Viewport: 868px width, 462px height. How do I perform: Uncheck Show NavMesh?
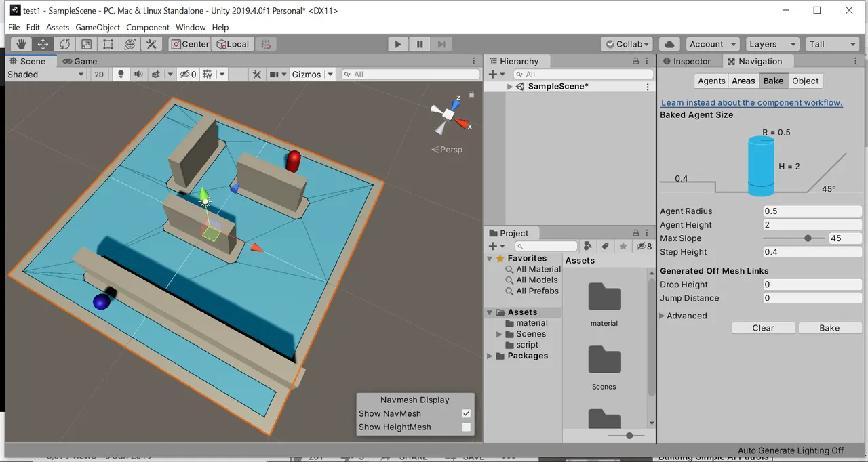point(466,413)
